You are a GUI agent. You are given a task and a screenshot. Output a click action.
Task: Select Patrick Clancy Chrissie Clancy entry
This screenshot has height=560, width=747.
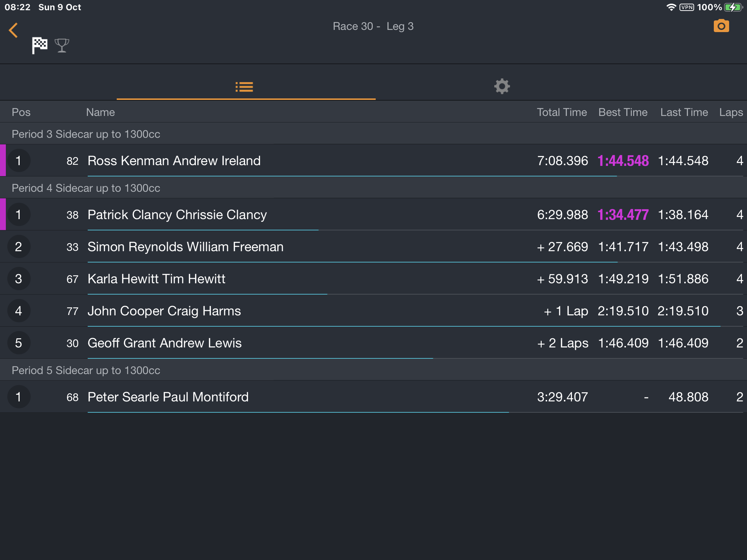click(x=373, y=214)
